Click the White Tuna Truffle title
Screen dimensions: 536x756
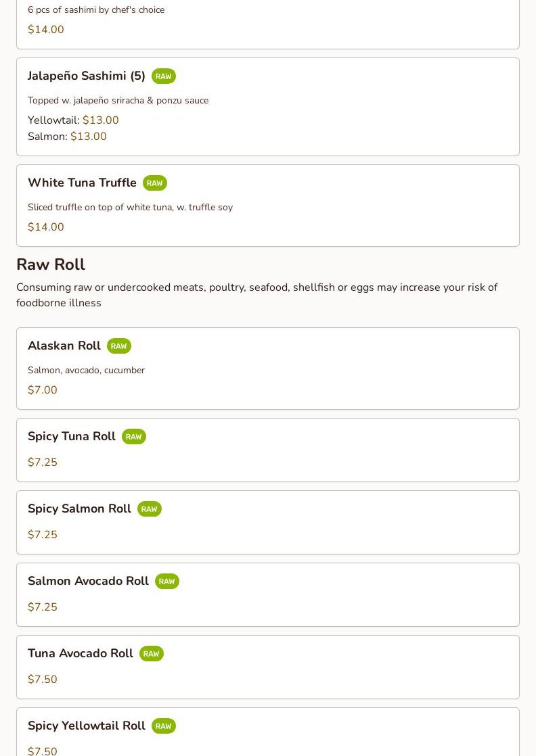point(82,183)
